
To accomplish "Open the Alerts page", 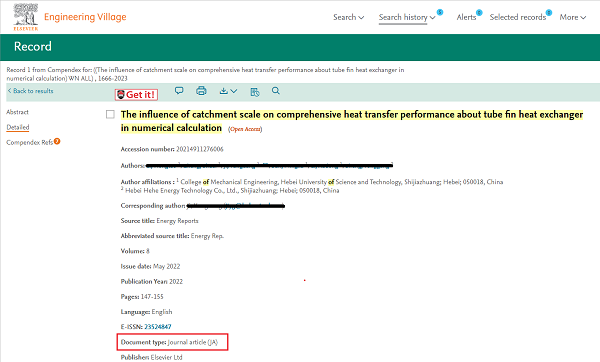I will click(x=466, y=17).
